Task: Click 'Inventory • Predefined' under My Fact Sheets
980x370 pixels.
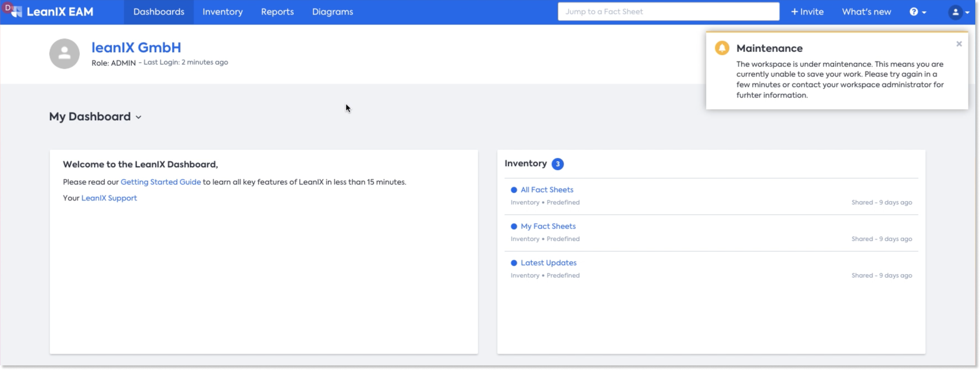Action: coord(545,239)
